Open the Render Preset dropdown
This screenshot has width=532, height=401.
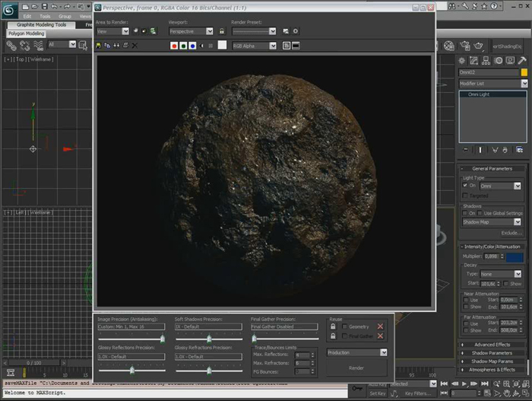[254, 31]
